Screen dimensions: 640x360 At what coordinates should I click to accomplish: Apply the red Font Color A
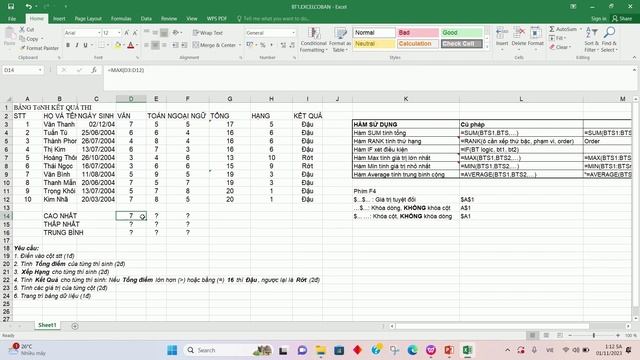point(131,45)
